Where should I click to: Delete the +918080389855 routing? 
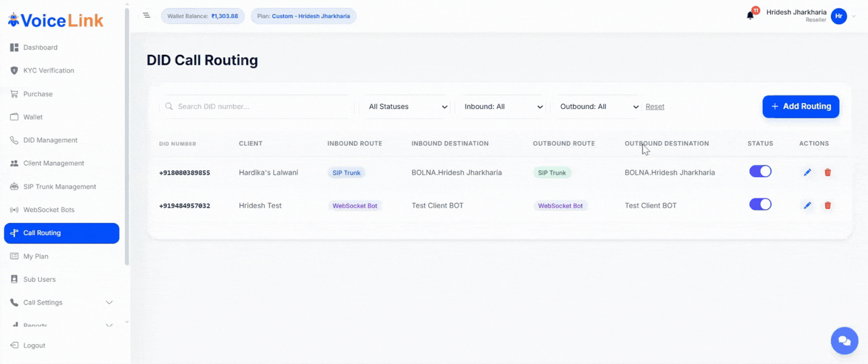(x=828, y=172)
